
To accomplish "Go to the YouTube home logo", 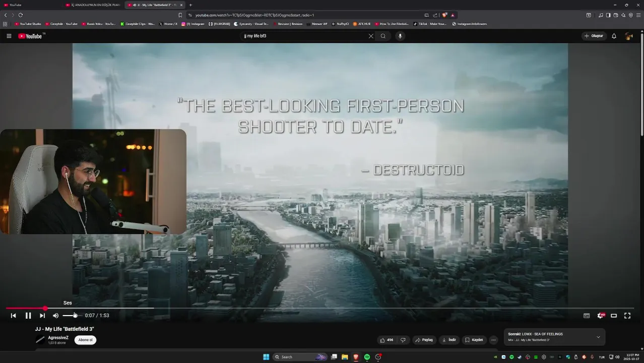I will 31,36.
